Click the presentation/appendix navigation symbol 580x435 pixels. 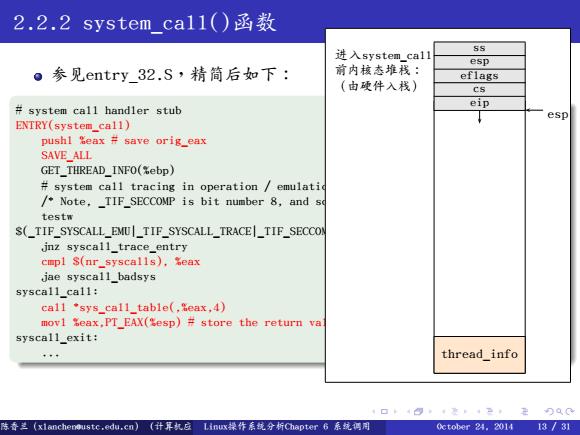(x=525, y=412)
